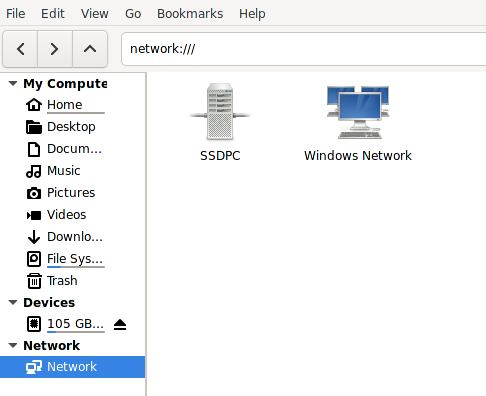Collapse the Devices section
This screenshot has width=486, height=396.
tap(13, 302)
